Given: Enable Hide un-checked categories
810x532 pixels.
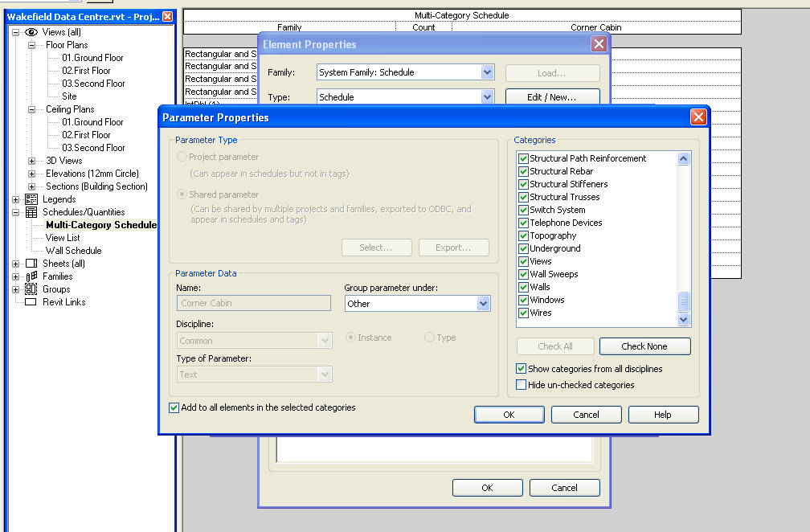Looking at the screenshot, I should tap(522, 385).
